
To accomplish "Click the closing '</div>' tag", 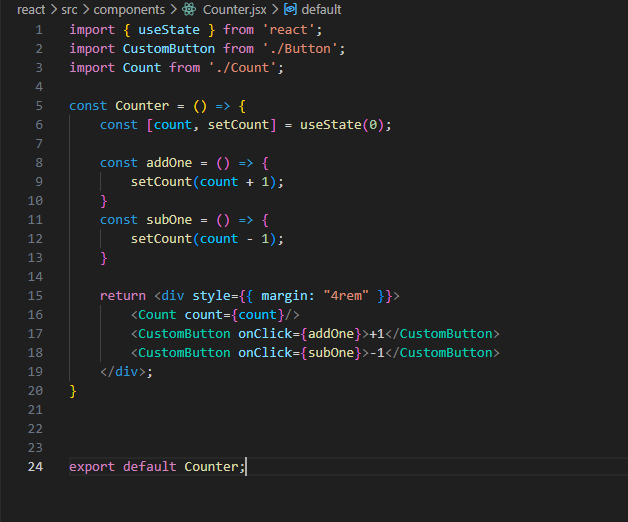I will click(x=123, y=372).
